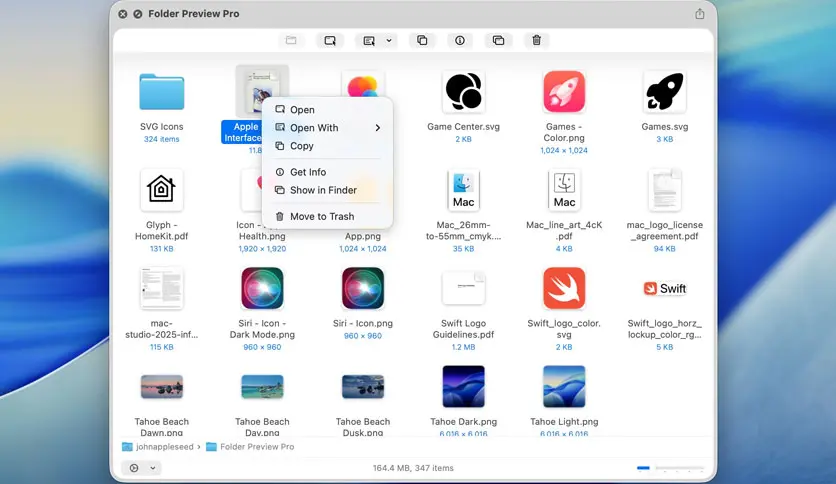The width and height of the screenshot is (836, 484).
Task: Click the '1.2 MB' size under Swift Logo Guidelines
Action: [x=463, y=347]
